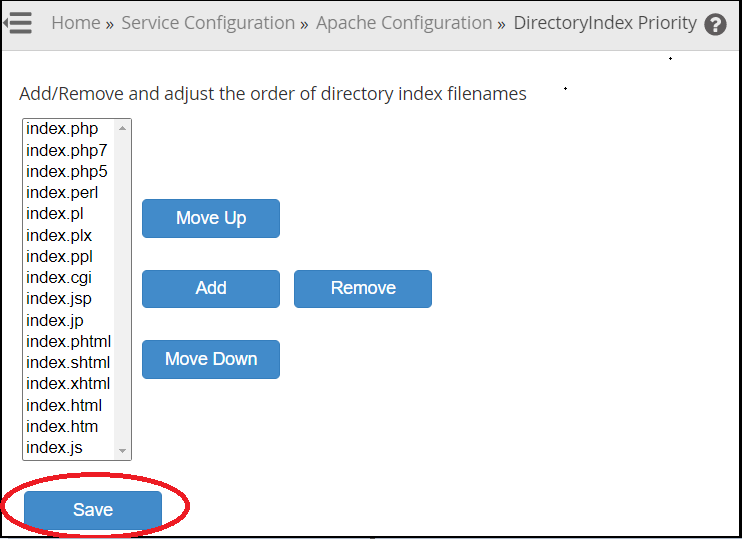The width and height of the screenshot is (742, 539).
Task: Select index.php in the list
Action: pyautogui.click(x=69, y=129)
